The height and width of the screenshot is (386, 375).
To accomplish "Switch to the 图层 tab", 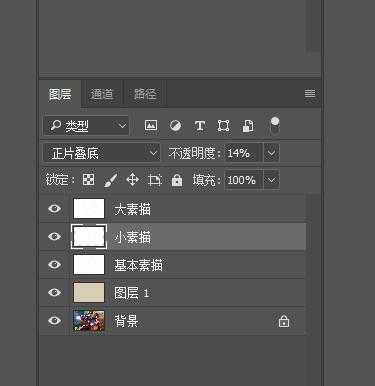I will (x=60, y=94).
